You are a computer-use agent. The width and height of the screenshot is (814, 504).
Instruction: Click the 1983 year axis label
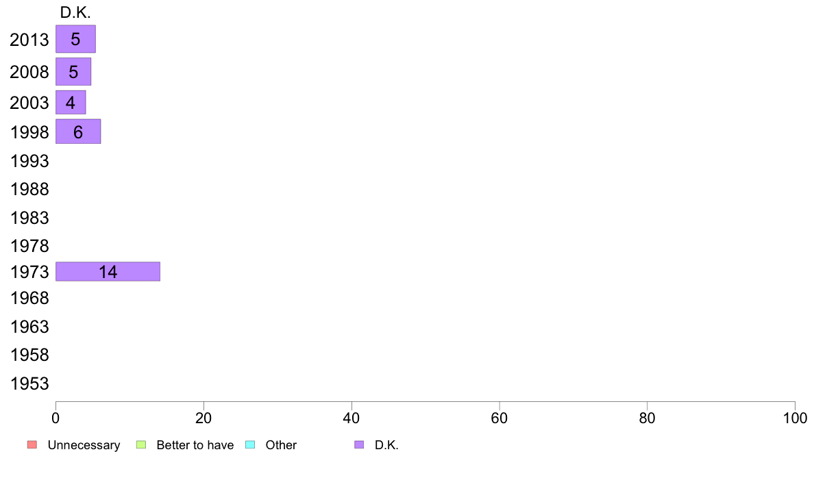coord(29,218)
